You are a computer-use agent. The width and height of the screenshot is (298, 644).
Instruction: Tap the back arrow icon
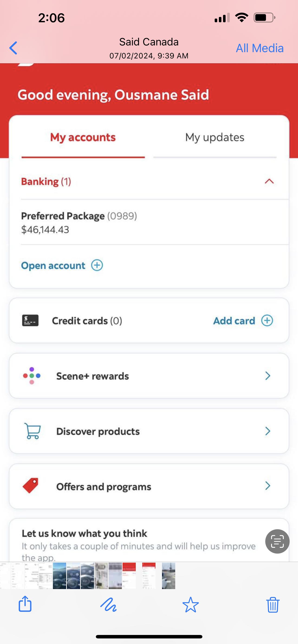[13, 48]
